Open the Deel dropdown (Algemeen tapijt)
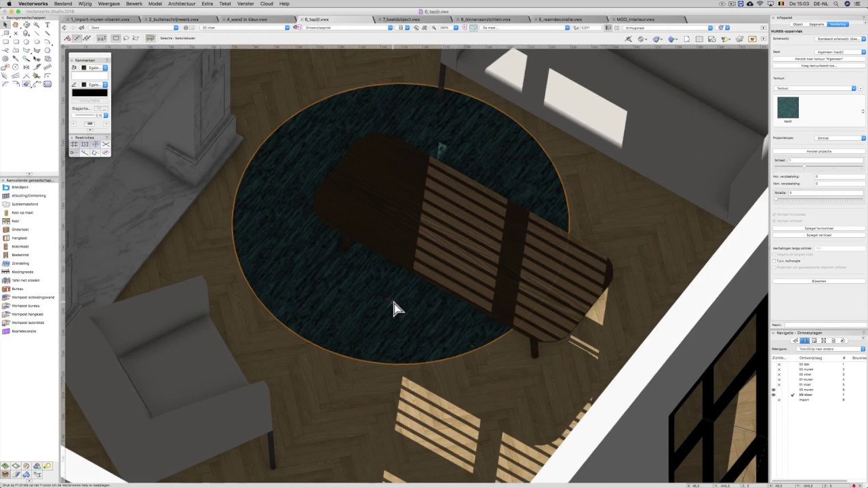Image resolution: width=868 pixels, height=488 pixels. [840, 52]
